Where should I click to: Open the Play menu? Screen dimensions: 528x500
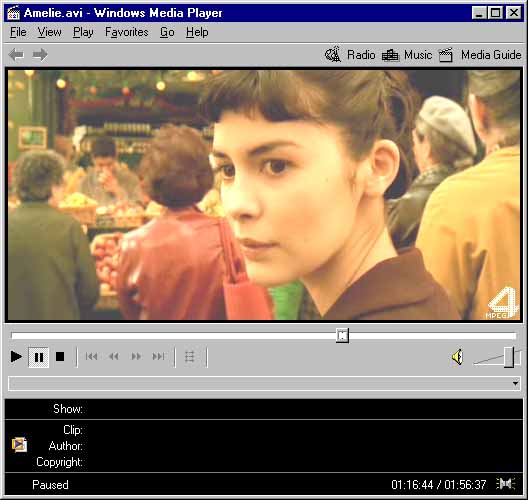click(x=83, y=32)
